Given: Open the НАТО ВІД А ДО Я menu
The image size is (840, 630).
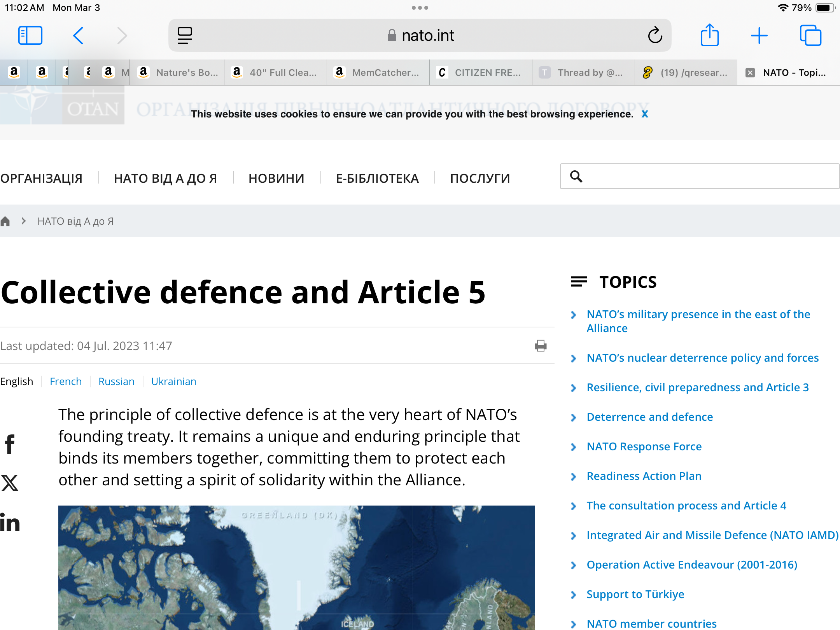Looking at the screenshot, I should coord(166,178).
